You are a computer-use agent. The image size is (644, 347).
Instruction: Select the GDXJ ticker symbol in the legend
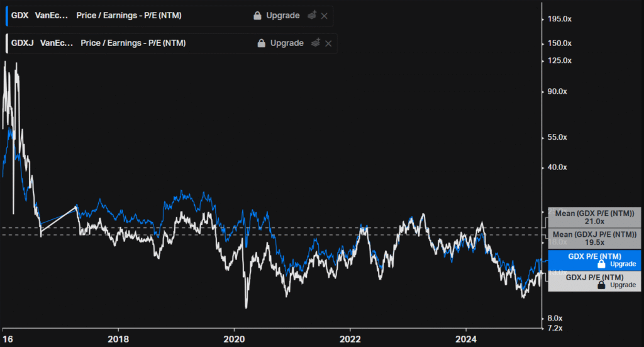22,43
